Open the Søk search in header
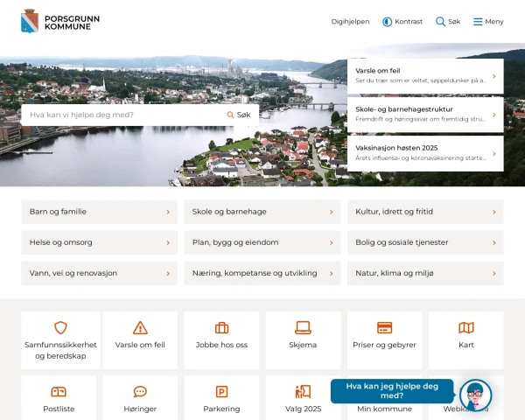525x420 pixels. 448,22
